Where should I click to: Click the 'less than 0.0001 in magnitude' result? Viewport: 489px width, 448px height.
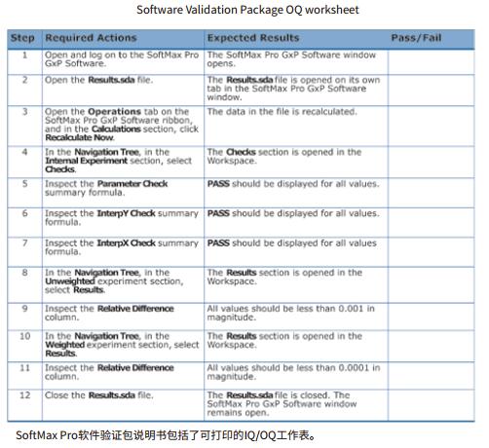click(x=293, y=372)
